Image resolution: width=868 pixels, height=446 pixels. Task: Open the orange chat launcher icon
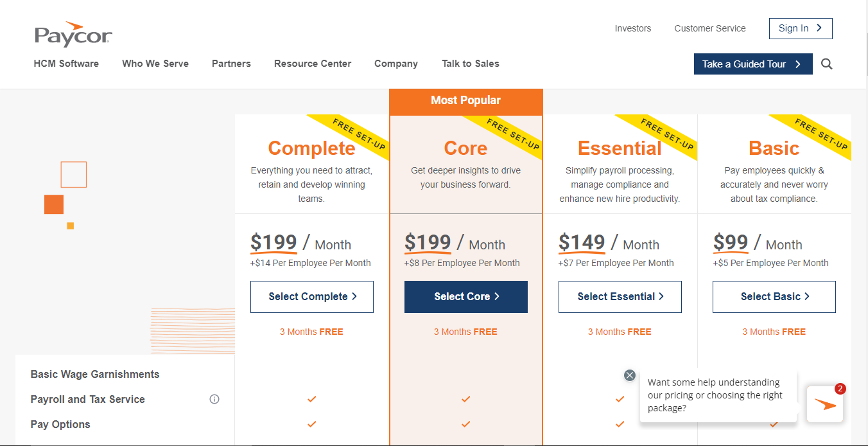click(825, 404)
